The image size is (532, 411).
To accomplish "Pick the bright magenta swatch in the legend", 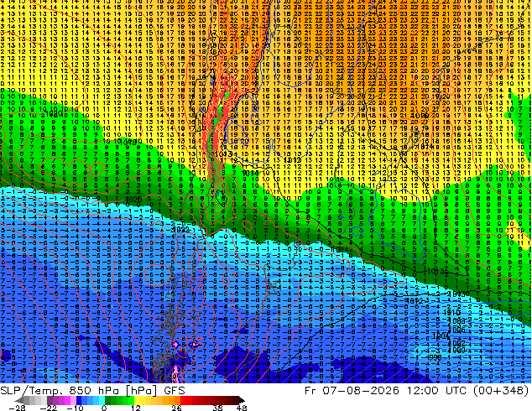I will (67, 400).
